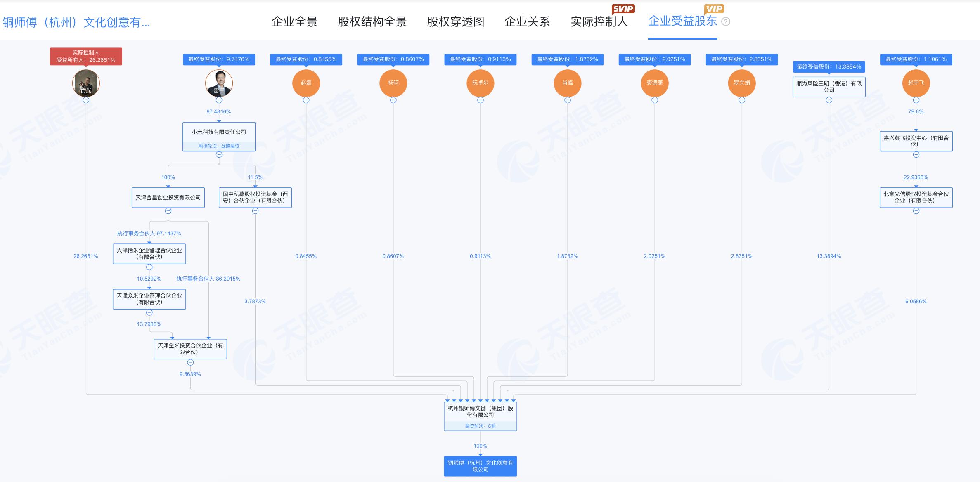Open the 企业关系 tab
The height and width of the screenshot is (482, 980).
tap(527, 21)
